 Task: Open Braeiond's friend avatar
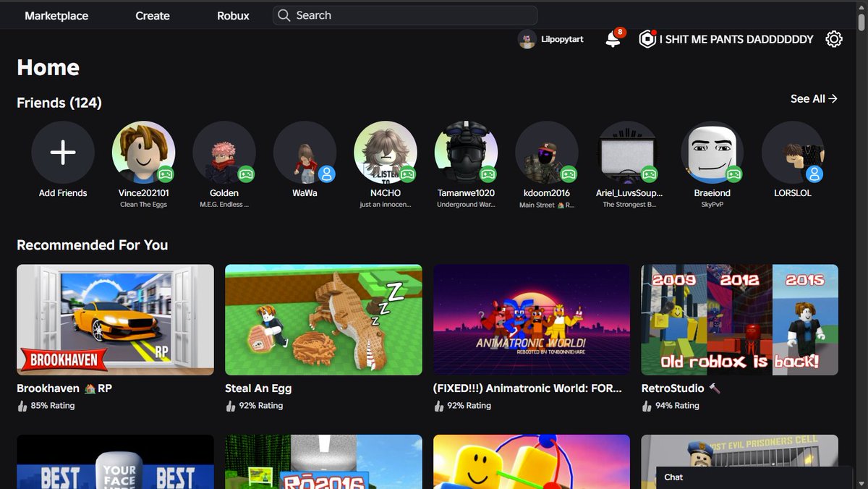coord(712,153)
